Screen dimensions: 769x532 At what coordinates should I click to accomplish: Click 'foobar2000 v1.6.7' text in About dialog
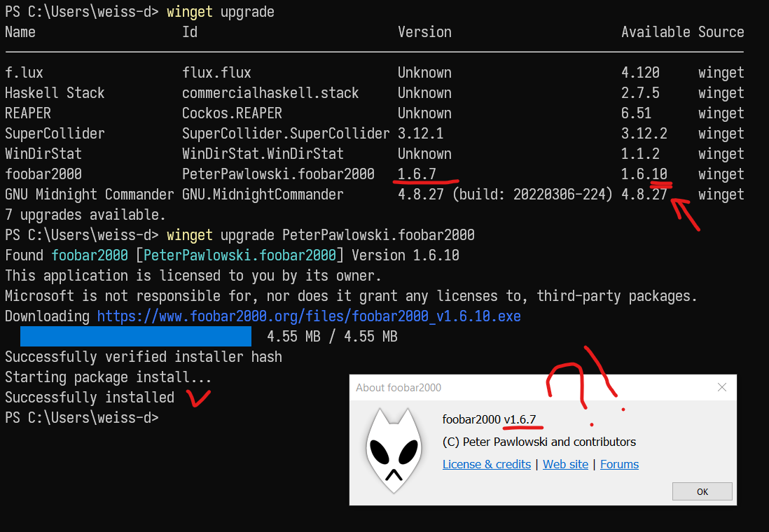coord(489,419)
